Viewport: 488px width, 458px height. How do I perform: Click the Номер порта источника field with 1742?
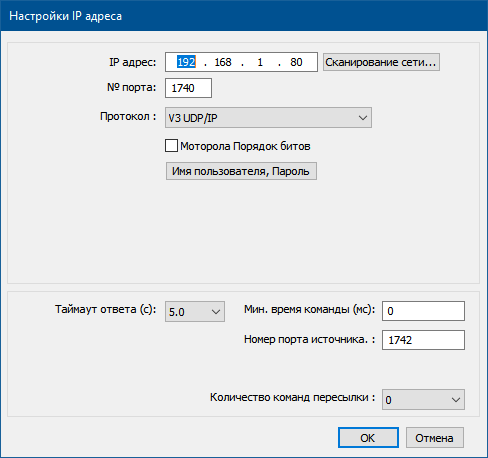pos(423,340)
